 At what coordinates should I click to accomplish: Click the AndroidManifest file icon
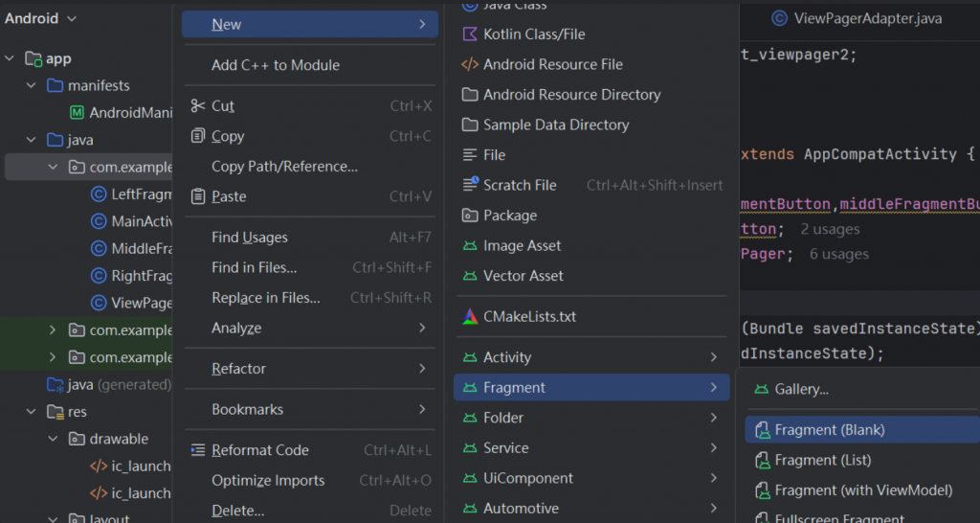[77, 113]
